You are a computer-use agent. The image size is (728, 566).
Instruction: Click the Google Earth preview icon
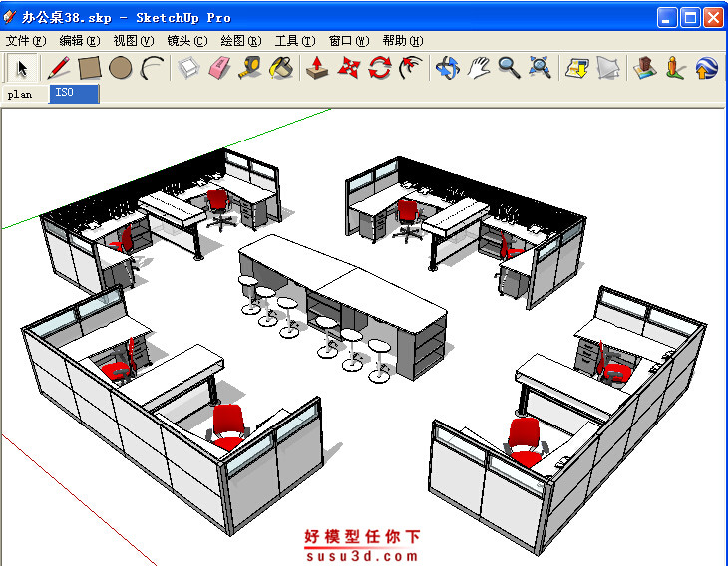click(707, 68)
